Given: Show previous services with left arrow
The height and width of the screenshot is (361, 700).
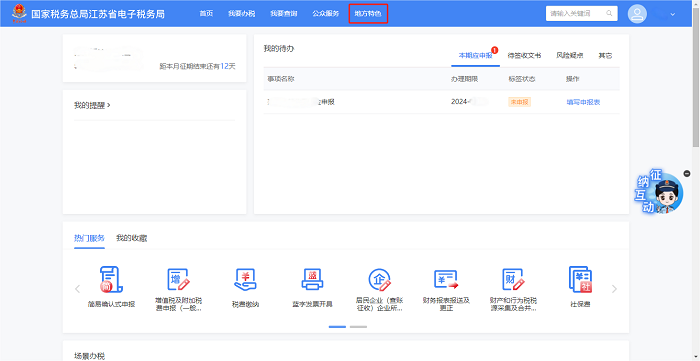Looking at the screenshot, I should [77, 289].
